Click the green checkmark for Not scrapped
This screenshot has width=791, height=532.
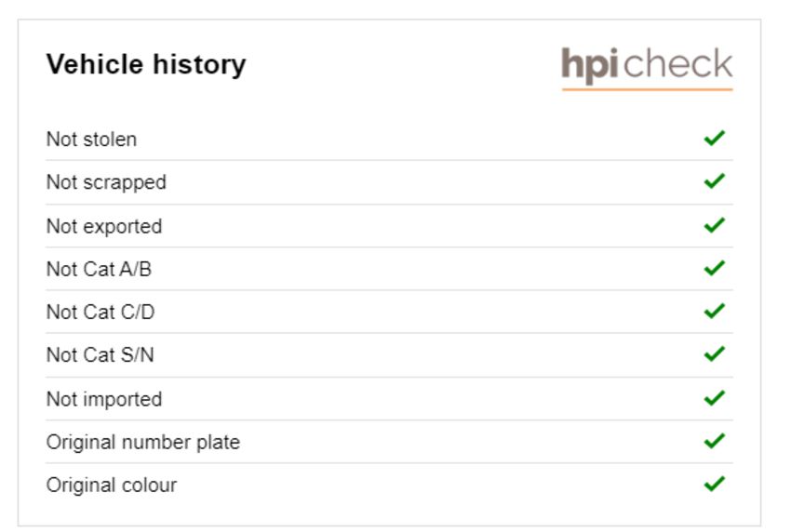pyautogui.click(x=715, y=181)
